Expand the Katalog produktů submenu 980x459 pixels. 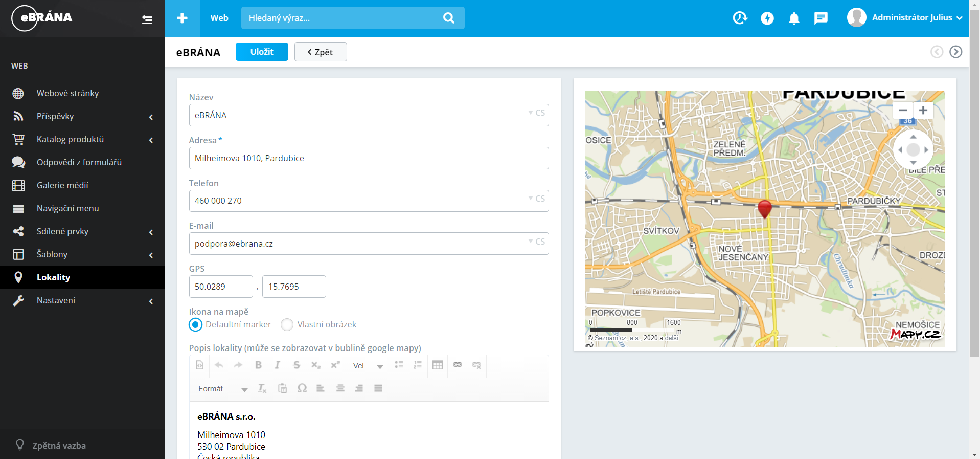click(x=151, y=140)
